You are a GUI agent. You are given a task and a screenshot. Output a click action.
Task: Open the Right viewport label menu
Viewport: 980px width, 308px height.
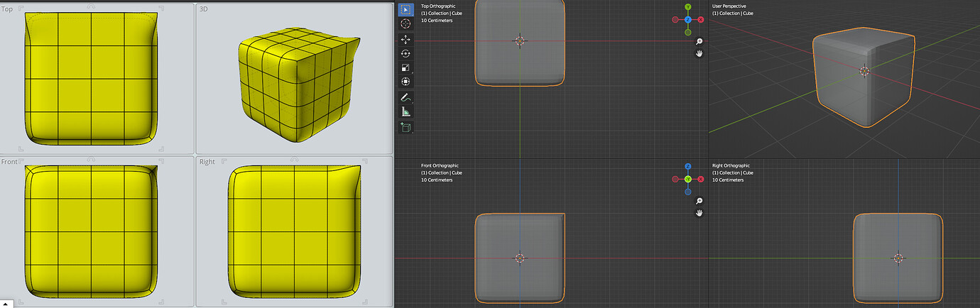(207, 162)
